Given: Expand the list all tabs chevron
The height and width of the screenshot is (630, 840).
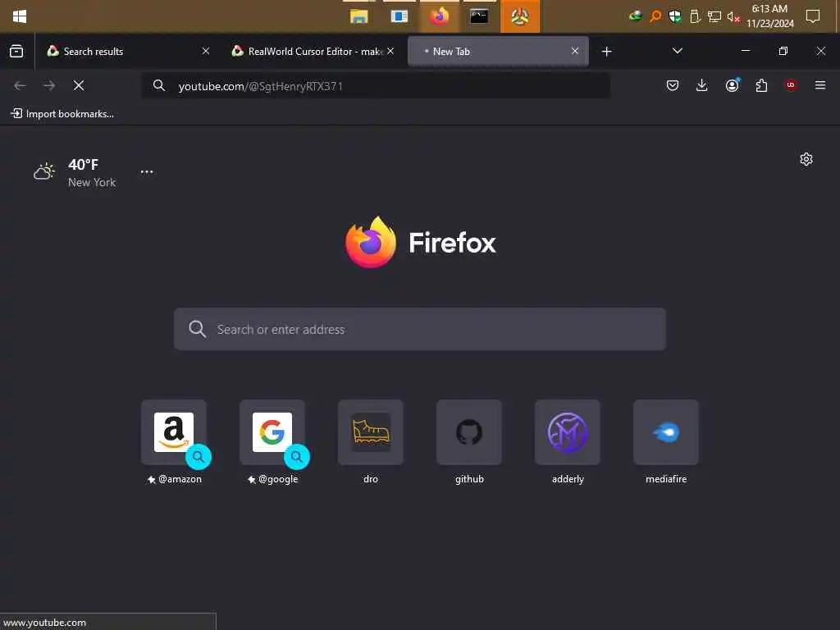Looking at the screenshot, I should (x=677, y=51).
